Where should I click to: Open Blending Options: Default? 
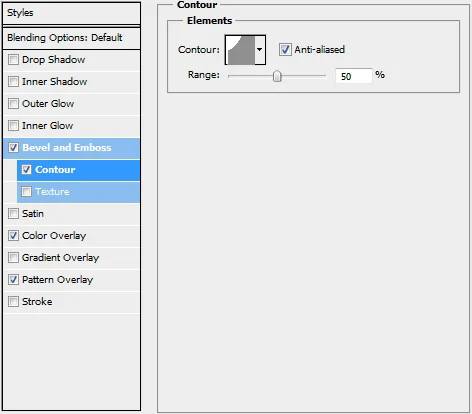click(x=71, y=38)
